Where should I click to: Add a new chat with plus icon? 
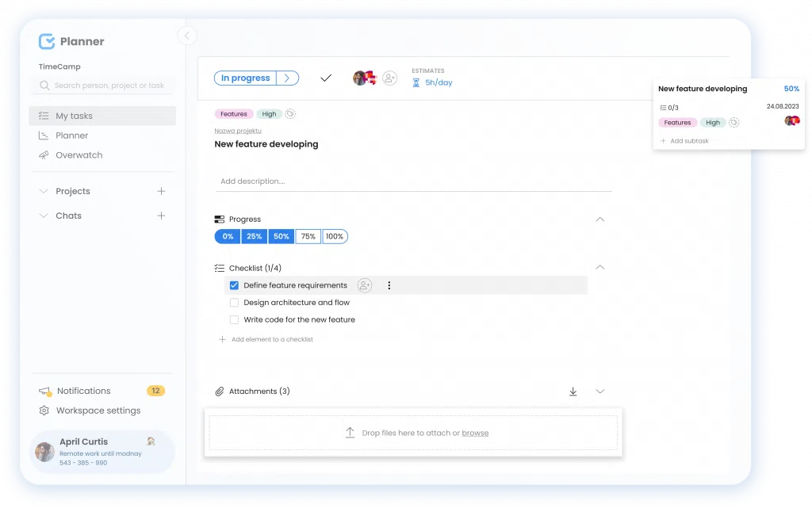tap(161, 216)
